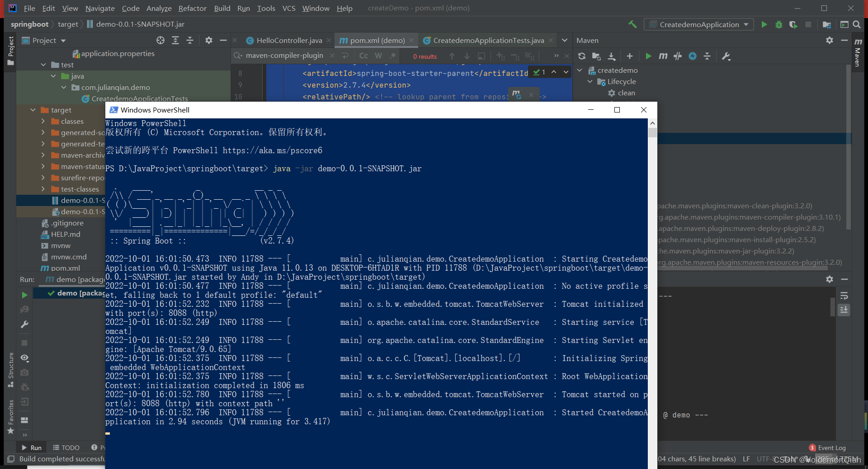Viewport: 868px width, 469px height.
Task: Click springboot breadcrumb in navigation bar
Action: [x=29, y=24]
